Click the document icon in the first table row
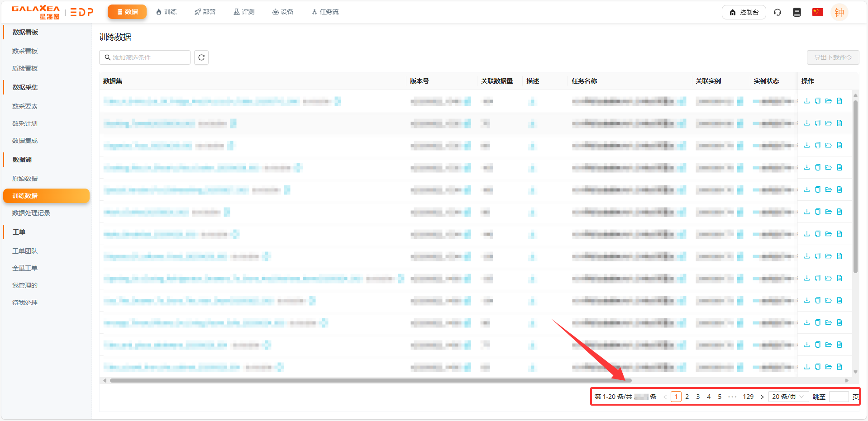The width and height of the screenshot is (868, 421). coord(839,101)
